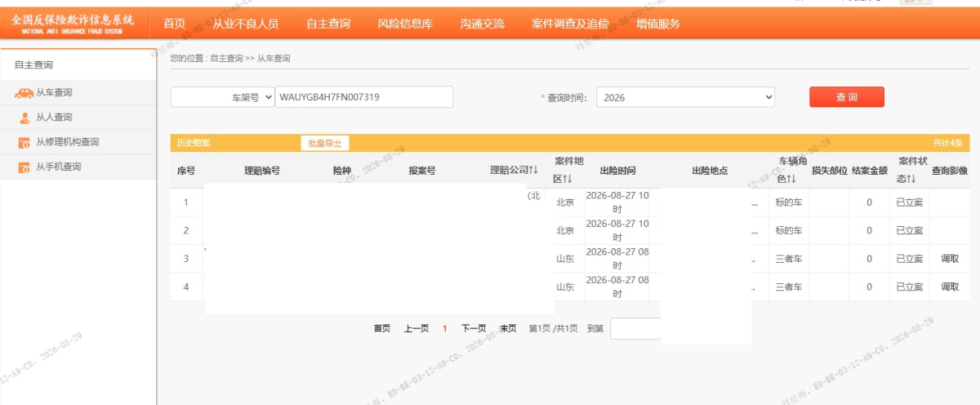Click 上一页 pagination link

tap(416, 328)
